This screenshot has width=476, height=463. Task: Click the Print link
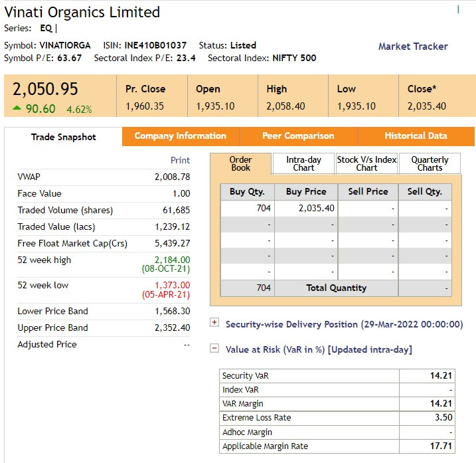point(180,160)
